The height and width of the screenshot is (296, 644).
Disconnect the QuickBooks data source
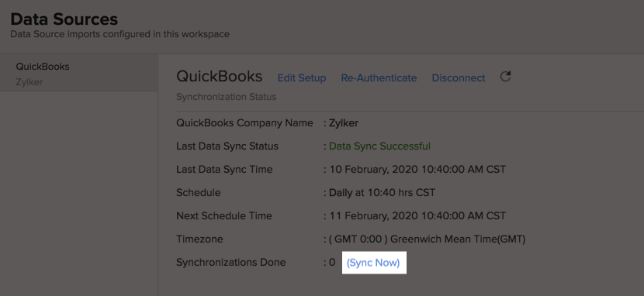click(459, 78)
